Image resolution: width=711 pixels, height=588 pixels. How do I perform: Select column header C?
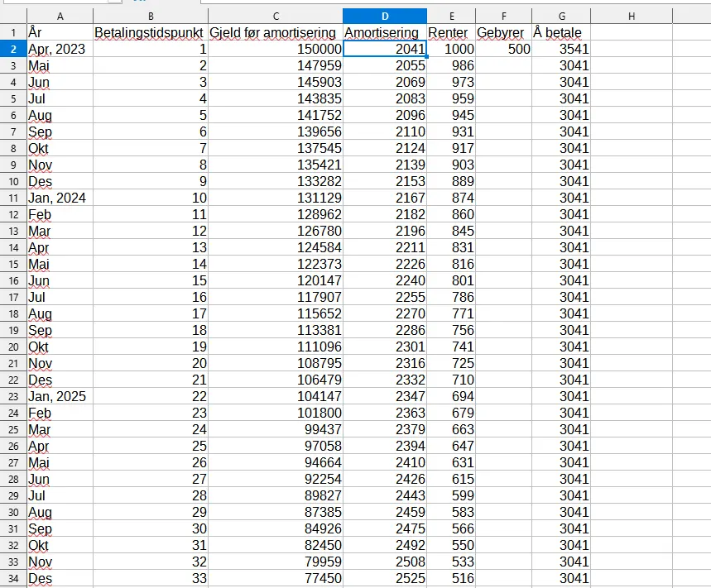[276, 17]
